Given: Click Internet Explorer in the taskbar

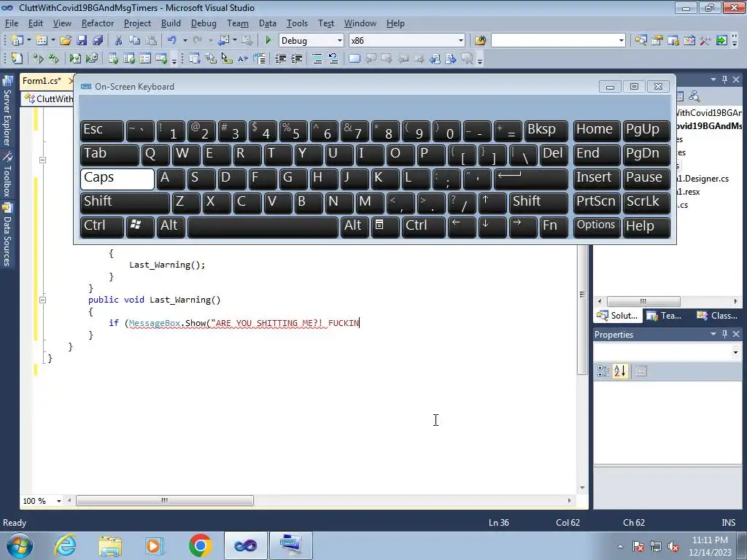Looking at the screenshot, I should pos(64,545).
